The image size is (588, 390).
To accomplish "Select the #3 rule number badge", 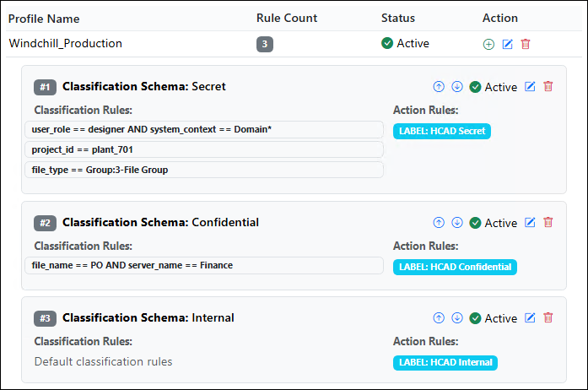I will pos(45,318).
